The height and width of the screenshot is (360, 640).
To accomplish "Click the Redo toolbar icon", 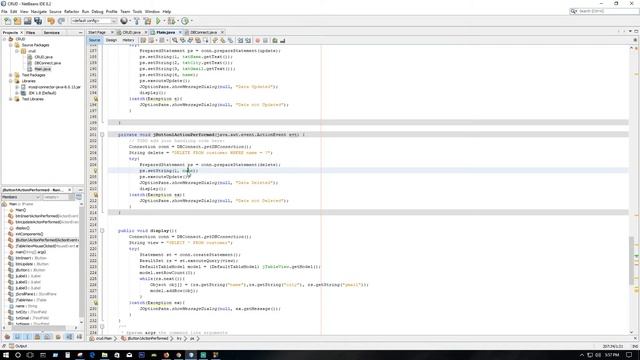I will (x=61, y=21).
